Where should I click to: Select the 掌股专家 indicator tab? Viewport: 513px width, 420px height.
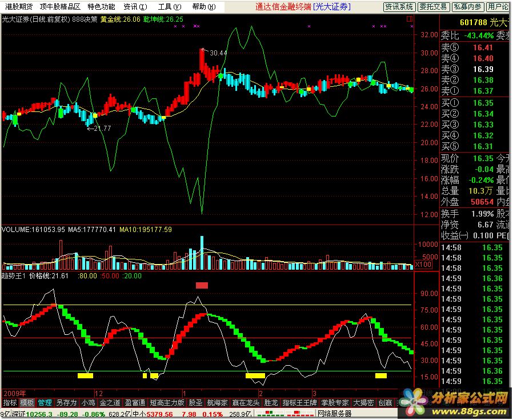[335, 403]
